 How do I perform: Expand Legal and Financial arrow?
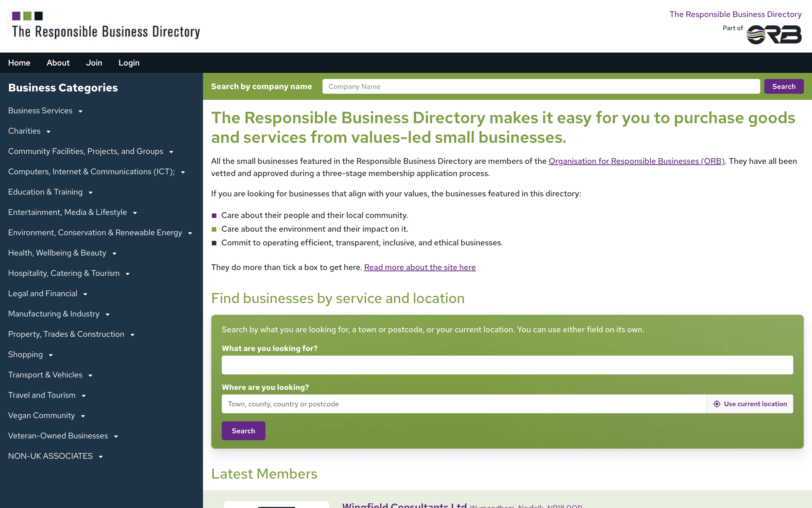pyautogui.click(x=85, y=294)
